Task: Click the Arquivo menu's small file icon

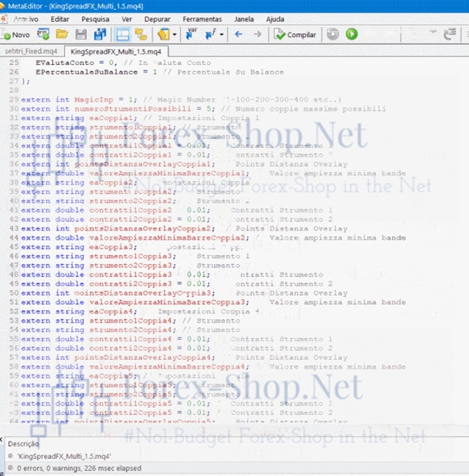Action: point(3,19)
